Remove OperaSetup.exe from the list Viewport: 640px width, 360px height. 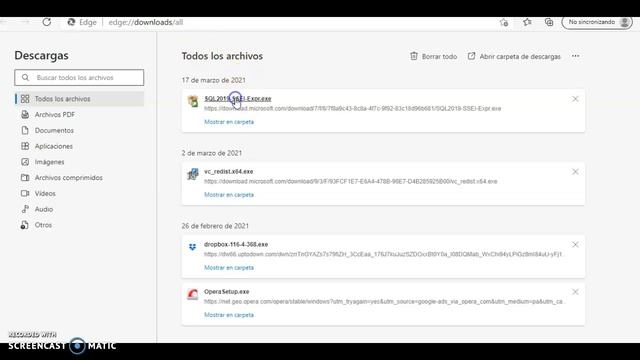[x=575, y=292]
